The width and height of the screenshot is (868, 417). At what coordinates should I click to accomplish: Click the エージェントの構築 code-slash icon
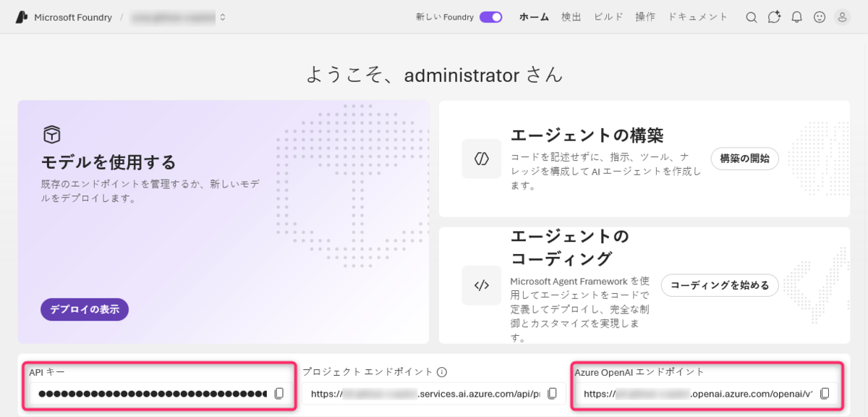(482, 159)
